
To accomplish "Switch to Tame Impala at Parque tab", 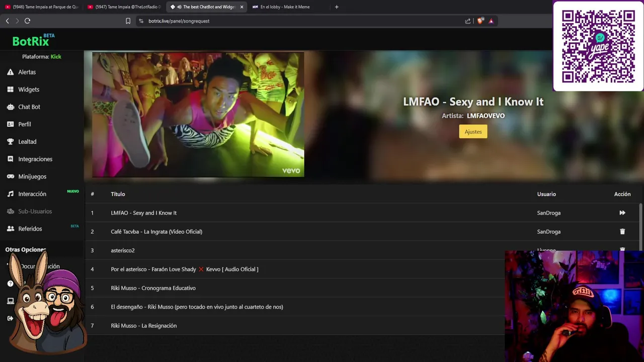I will [x=42, y=7].
